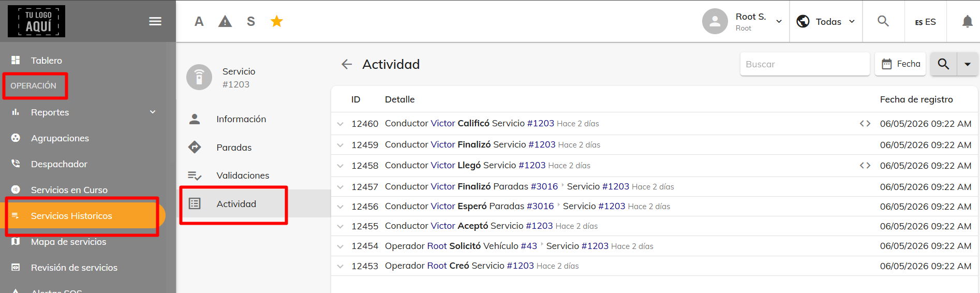Expand the Reportes submenu

point(153,112)
